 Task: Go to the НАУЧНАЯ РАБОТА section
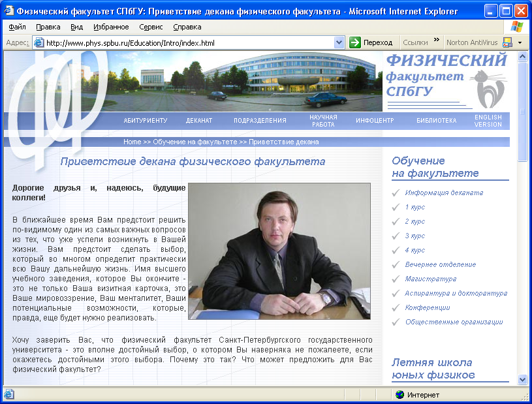323,121
